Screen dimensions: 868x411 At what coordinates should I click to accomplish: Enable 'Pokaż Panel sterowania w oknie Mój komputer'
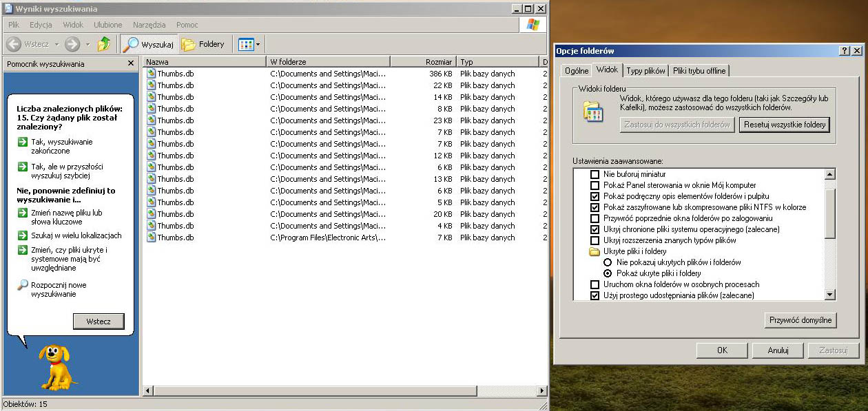point(595,185)
